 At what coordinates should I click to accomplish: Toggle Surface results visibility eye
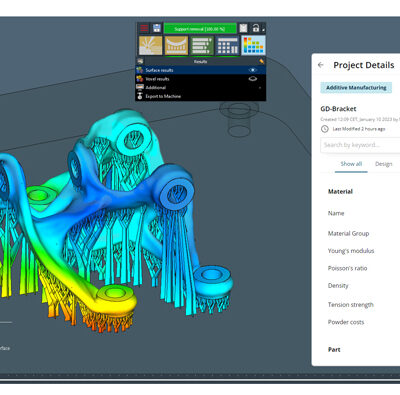click(253, 70)
